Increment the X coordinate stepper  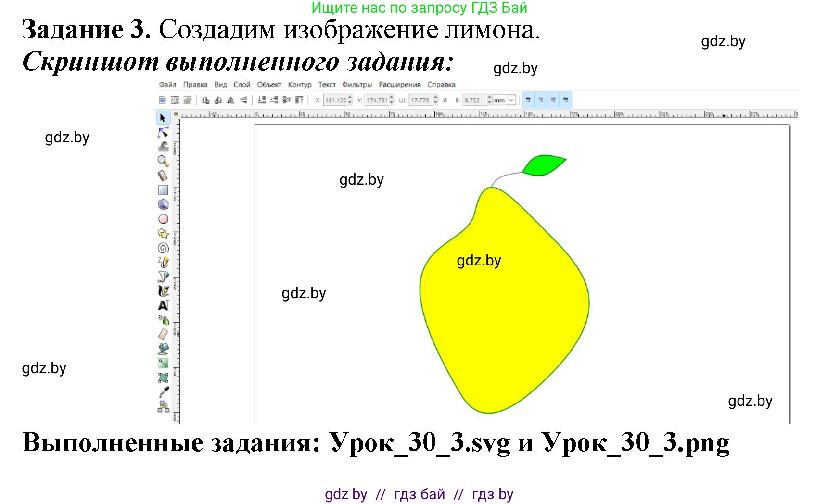350,98
